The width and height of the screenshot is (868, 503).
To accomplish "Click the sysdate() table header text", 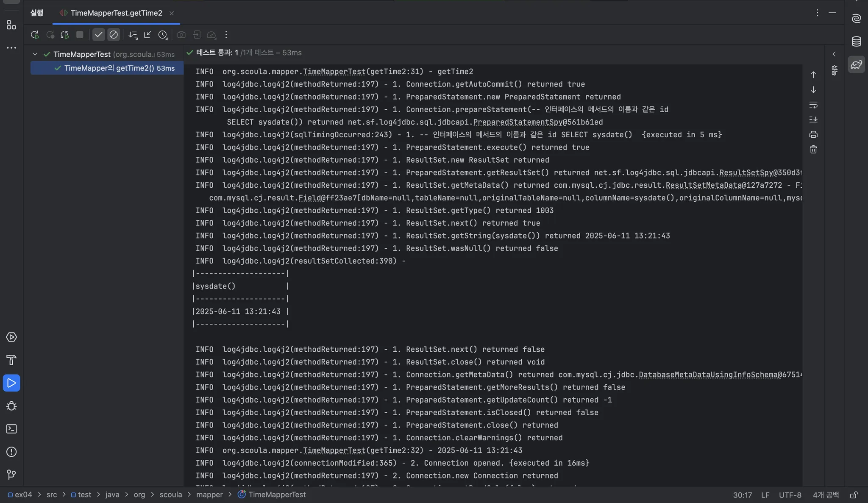I will click(215, 286).
